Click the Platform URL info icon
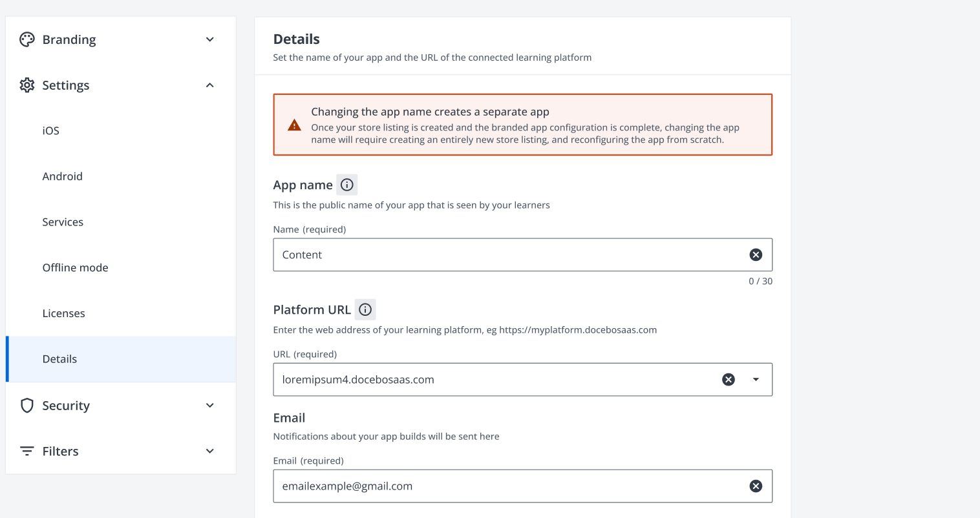 [x=365, y=310]
